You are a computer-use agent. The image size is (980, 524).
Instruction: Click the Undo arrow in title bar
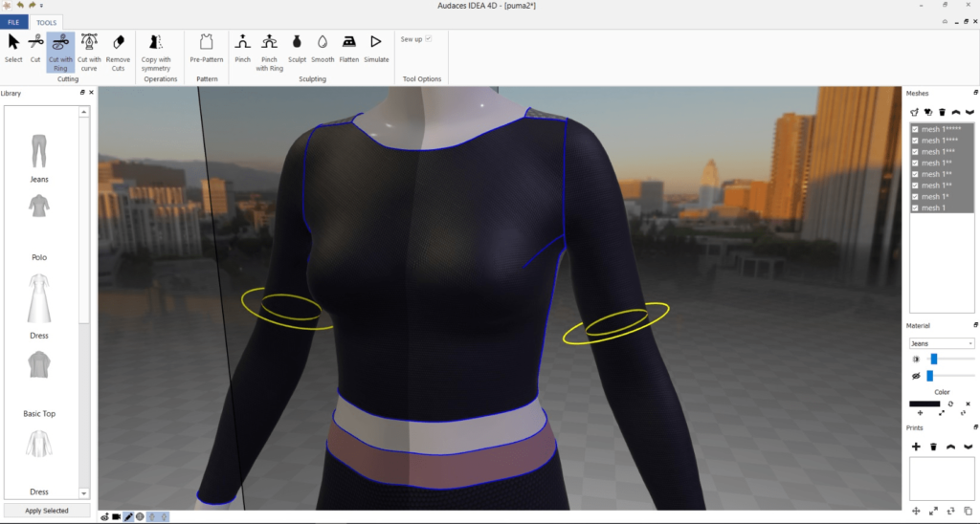pos(20,5)
